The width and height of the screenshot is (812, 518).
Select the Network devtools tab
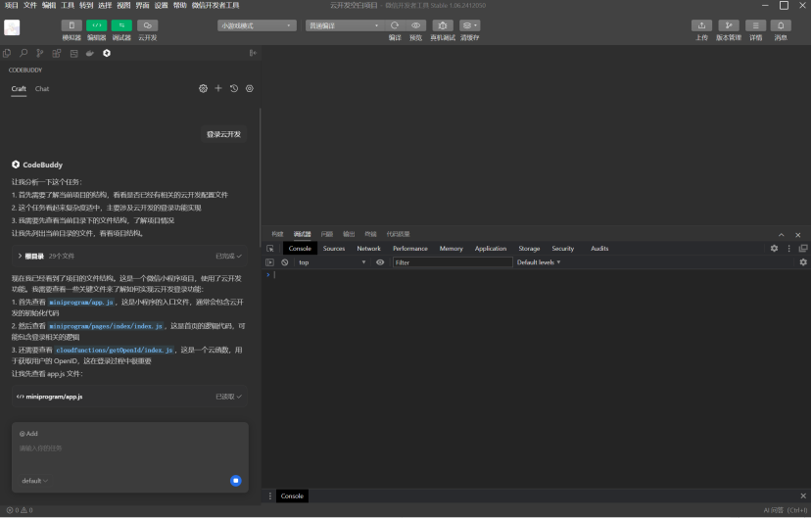tap(368, 249)
